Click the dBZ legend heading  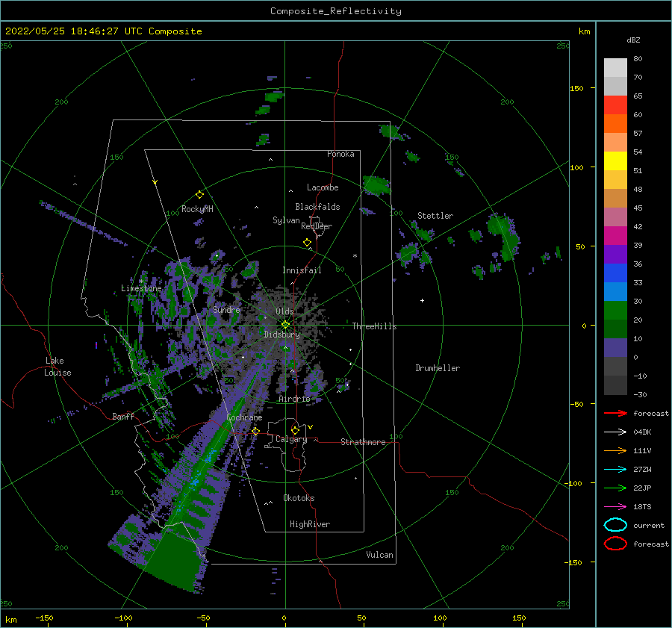click(x=633, y=40)
